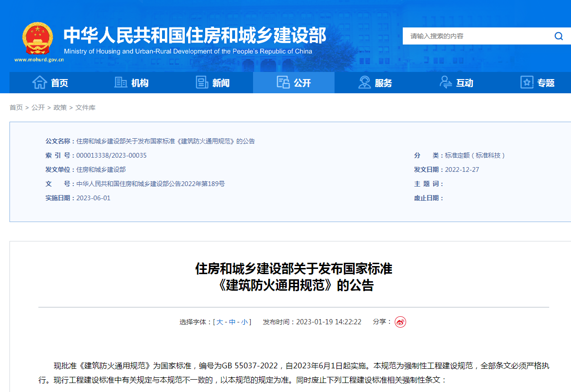Open 文件库 breadcrumb link

(85, 107)
